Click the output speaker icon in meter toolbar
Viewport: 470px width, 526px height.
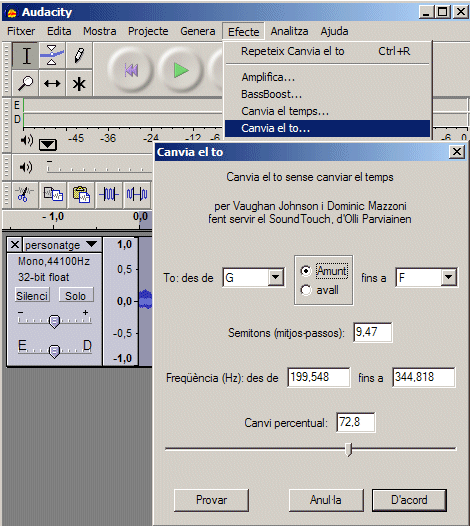(27, 140)
